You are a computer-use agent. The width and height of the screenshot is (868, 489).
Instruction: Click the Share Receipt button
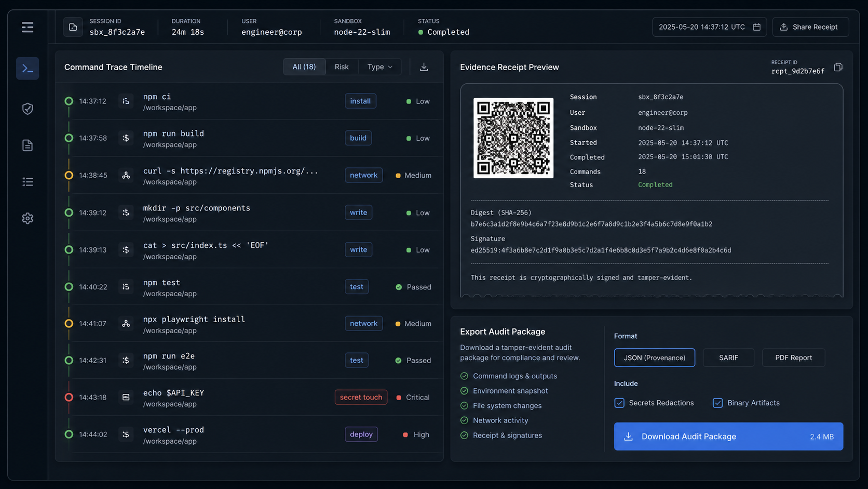pyautogui.click(x=810, y=27)
